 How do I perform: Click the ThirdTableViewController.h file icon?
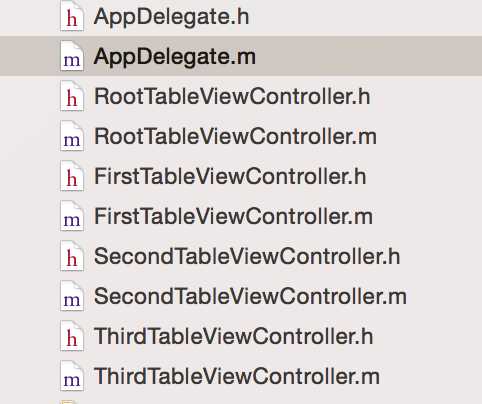pos(72,336)
